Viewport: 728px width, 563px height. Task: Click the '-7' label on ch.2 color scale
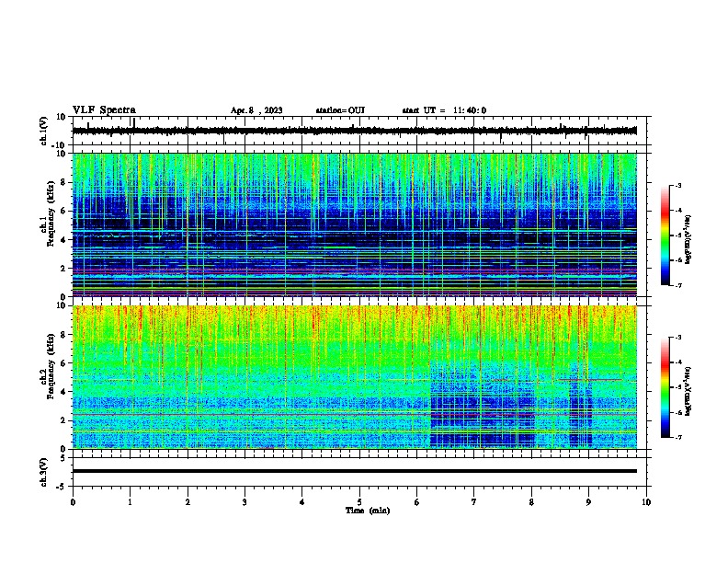coord(678,438)
